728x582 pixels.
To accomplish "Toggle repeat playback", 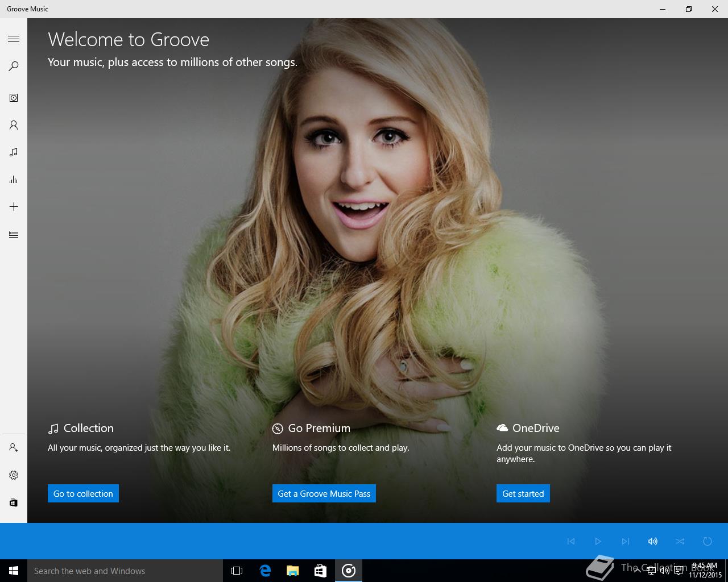I will [x=708, y=541].
